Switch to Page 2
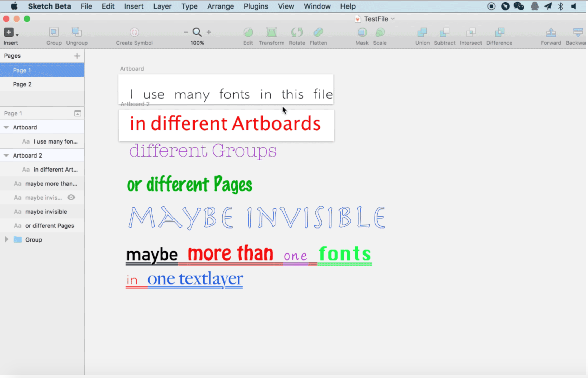 coord(22,84)
